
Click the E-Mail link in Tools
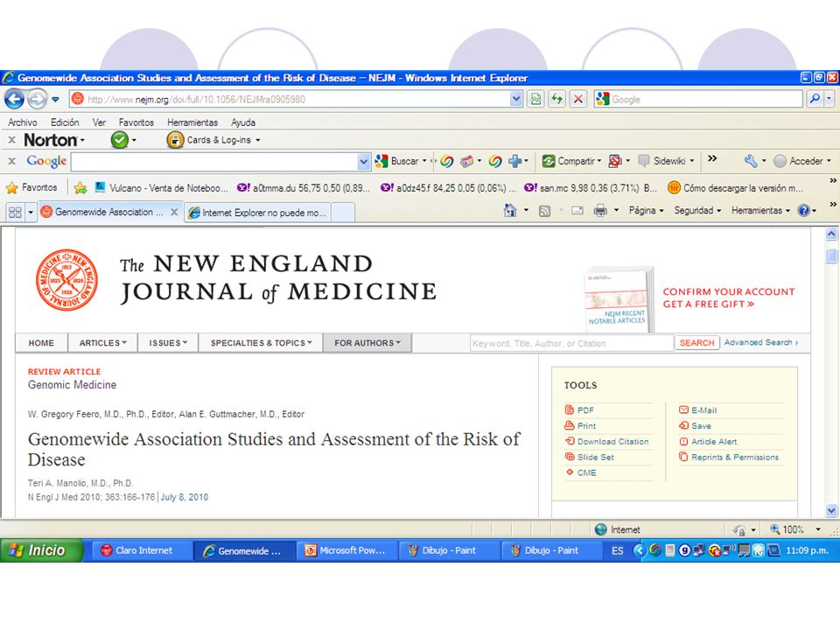[703, 409]
